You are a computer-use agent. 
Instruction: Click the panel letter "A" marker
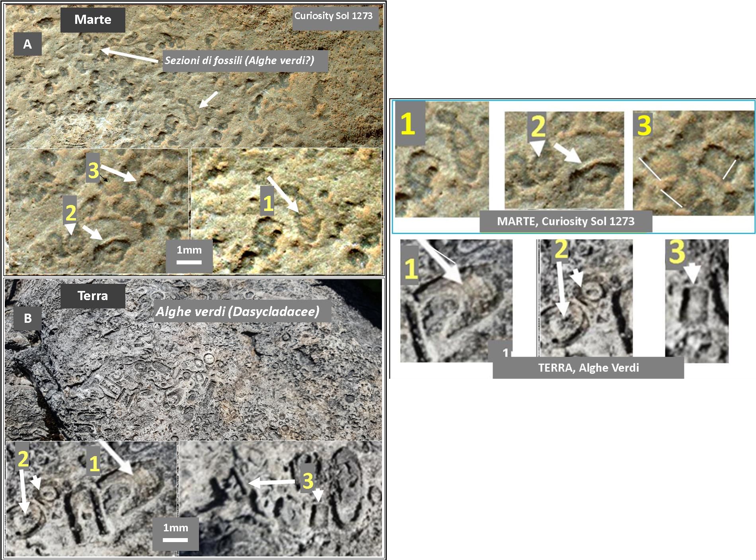tap(27, 44)
